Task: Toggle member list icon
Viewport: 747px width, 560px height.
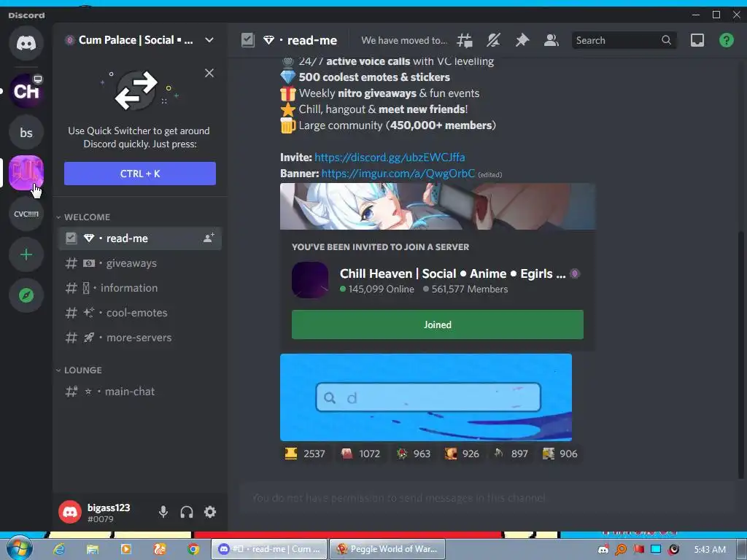Action: click(551, 41)
